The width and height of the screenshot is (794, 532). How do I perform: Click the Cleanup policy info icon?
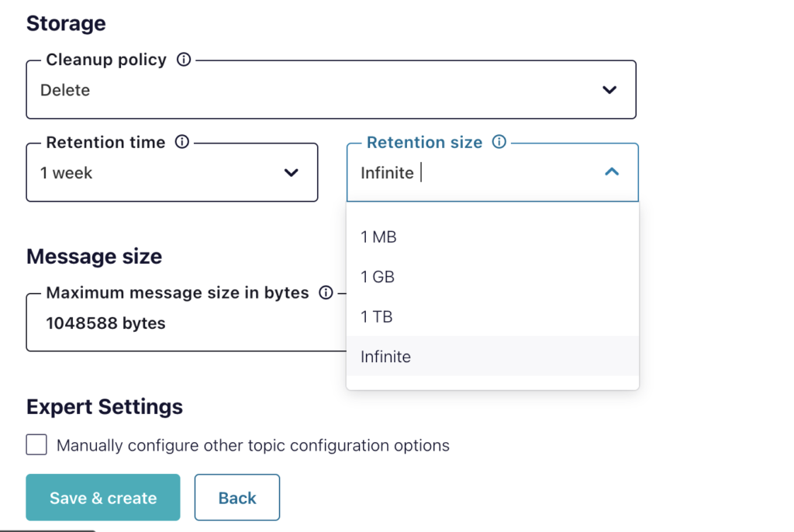tap(184, 60)
